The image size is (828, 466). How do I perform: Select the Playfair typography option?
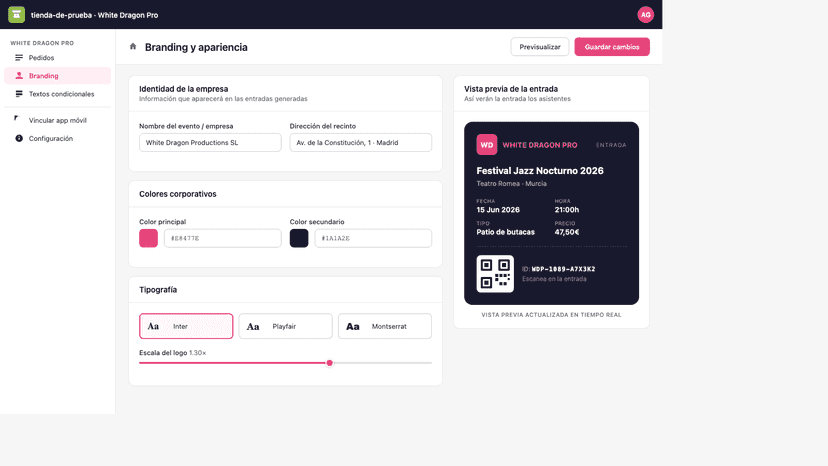[x=285, y=326]
